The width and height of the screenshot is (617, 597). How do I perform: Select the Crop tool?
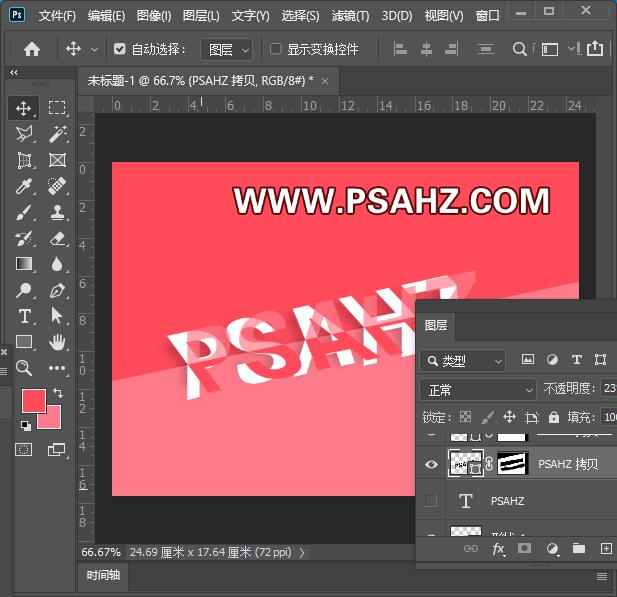pos(24,160)
